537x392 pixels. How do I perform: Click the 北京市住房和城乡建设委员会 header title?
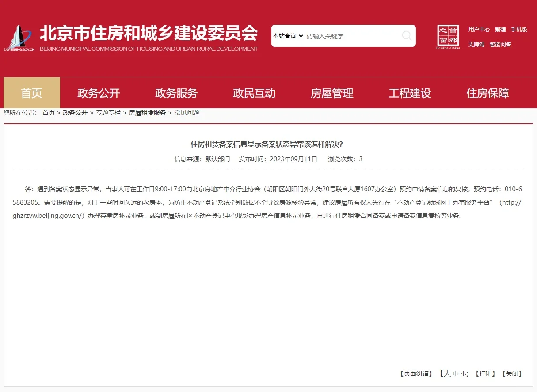149,33
